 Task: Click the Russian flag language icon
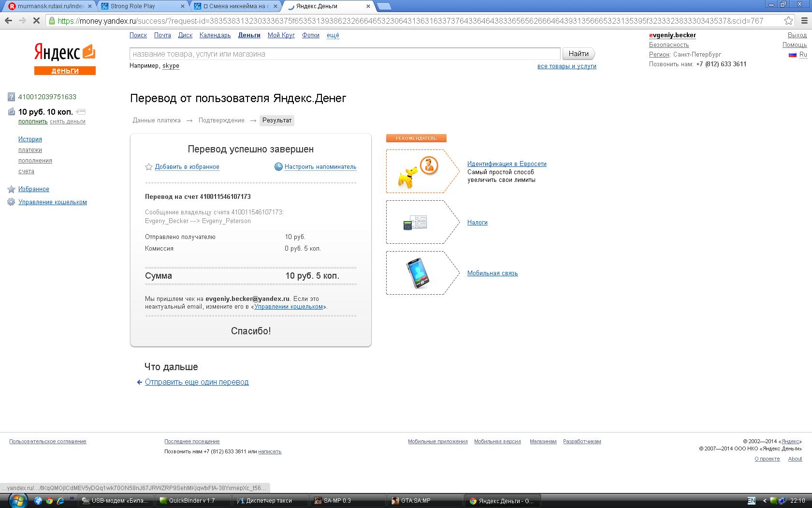792,55
